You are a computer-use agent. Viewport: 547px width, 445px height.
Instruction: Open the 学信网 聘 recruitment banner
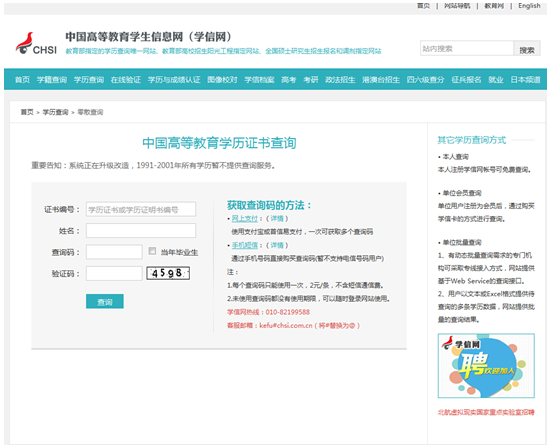pos(486,365)
